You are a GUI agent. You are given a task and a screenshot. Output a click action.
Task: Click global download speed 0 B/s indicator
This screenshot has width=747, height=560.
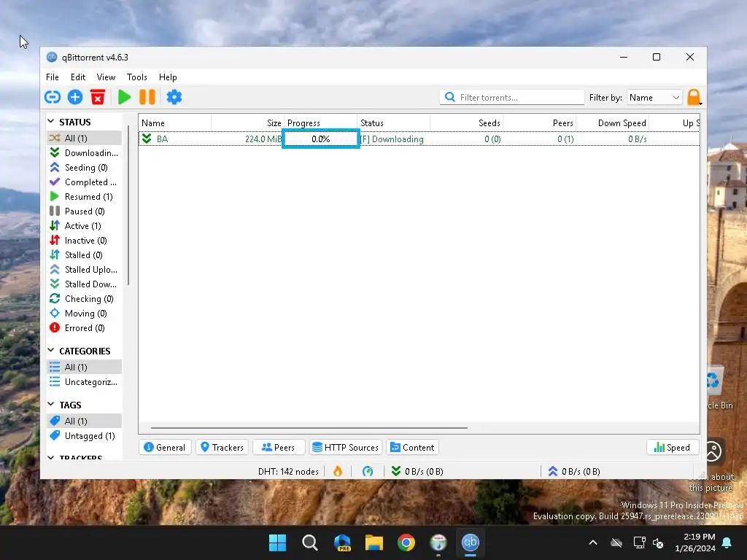click(x=417, y=472)
